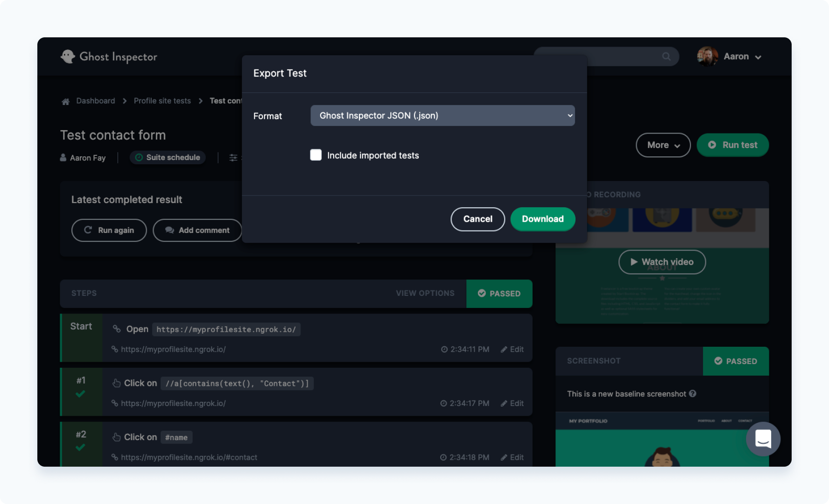Open Aaron's profile avatar
This screenshot has height=504, width=829.
pyautogui.click(x=708, y=56)
